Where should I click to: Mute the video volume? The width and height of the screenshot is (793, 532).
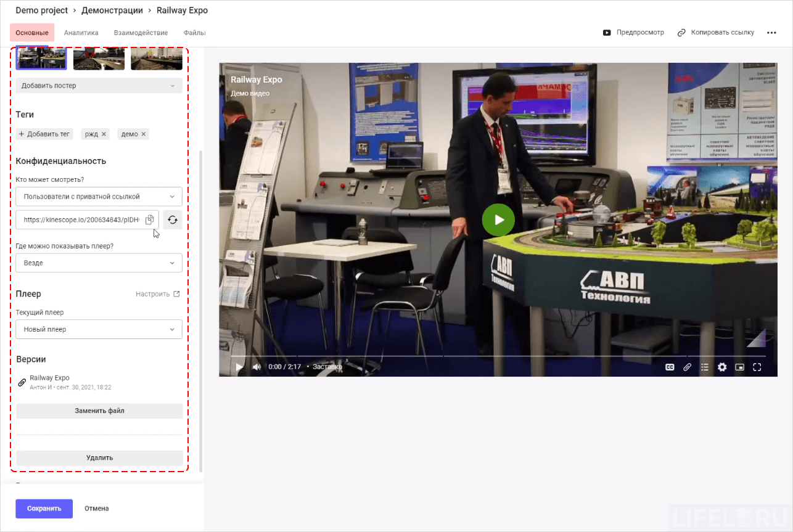(257, 367)
